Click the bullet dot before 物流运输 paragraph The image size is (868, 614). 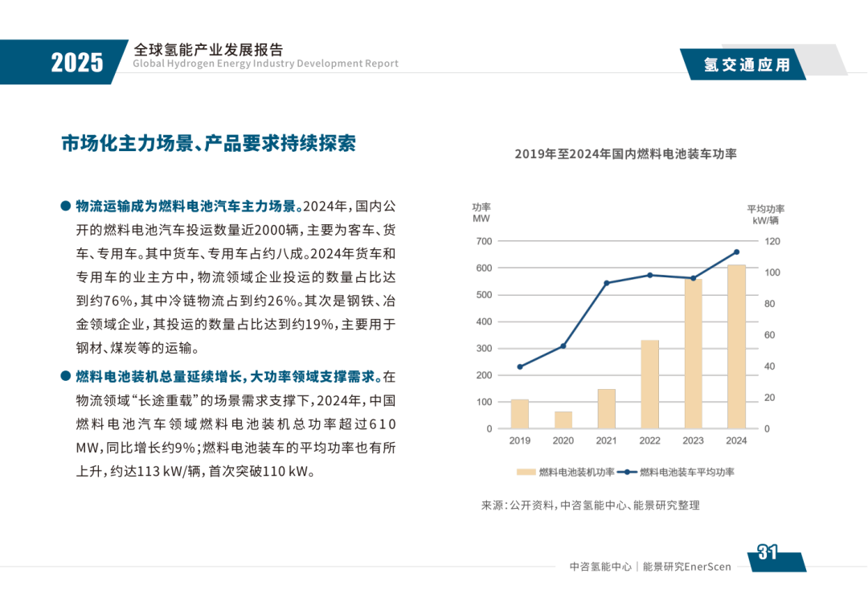[x=64, y=205]
